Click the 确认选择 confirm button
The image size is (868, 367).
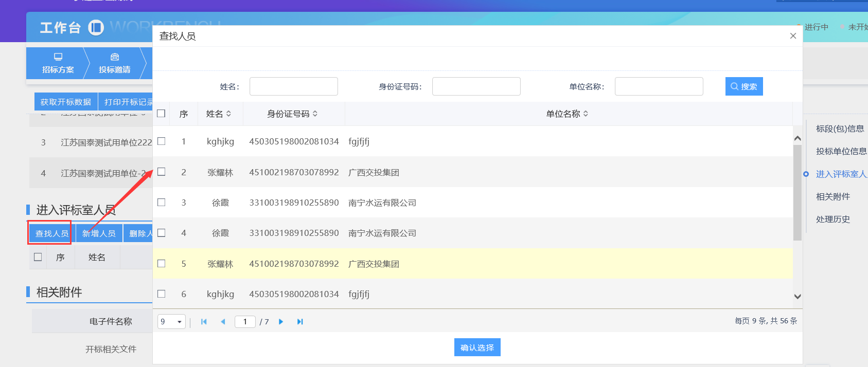point(477,347)
